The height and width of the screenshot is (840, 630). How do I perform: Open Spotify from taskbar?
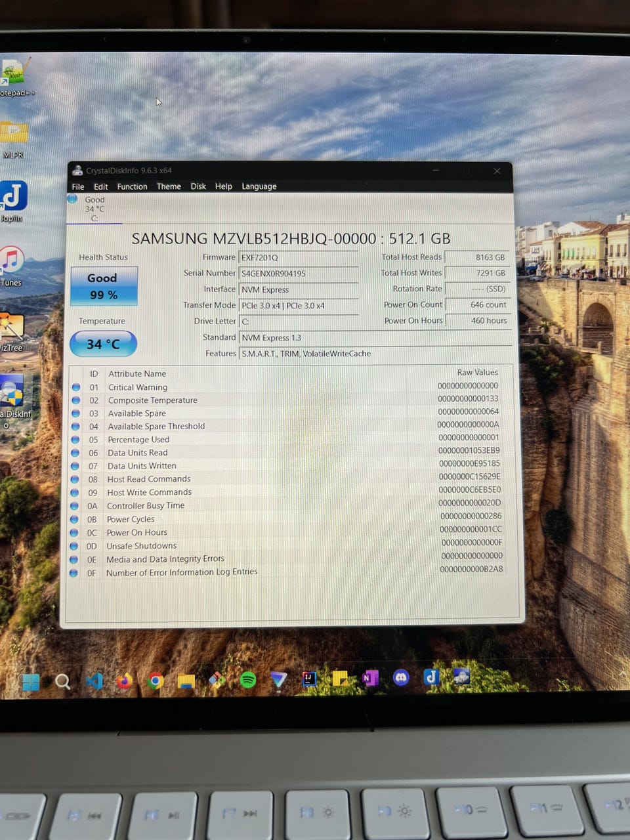click(x=248, y=680)
